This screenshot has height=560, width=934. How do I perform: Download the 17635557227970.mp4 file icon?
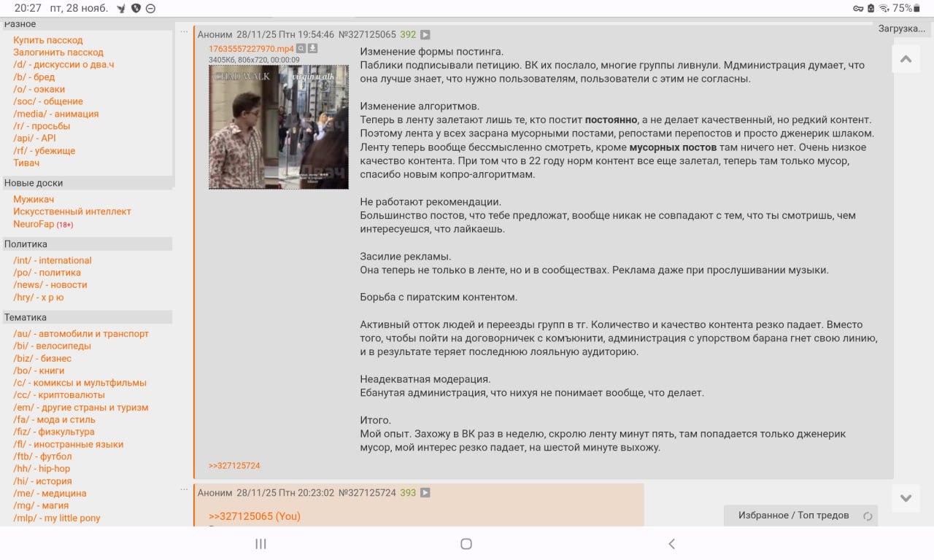point(312,49)
